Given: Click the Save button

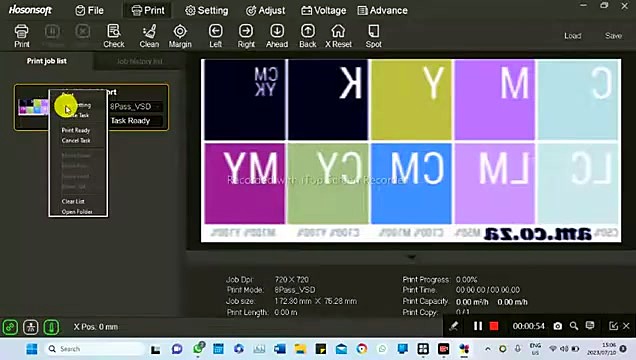Looking at the screenshot, I should point(613,36).
